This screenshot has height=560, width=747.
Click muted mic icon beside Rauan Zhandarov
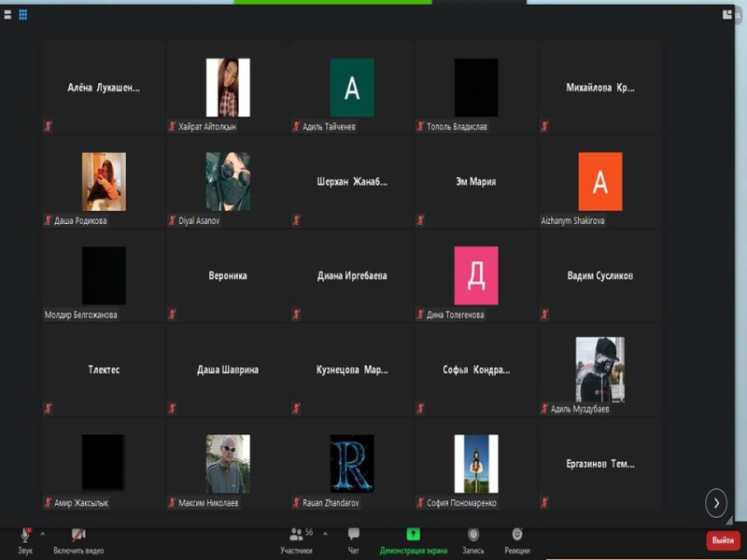(x=296, y=503)
